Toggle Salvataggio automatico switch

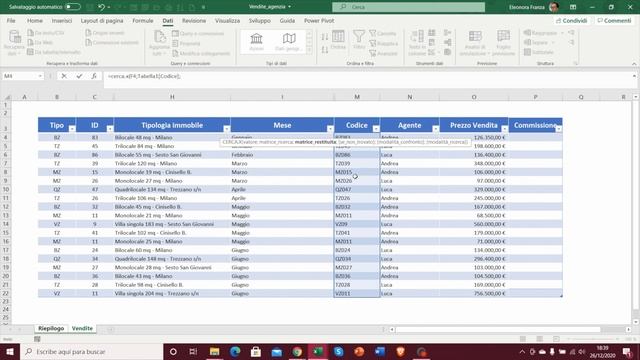coord(73,7)
